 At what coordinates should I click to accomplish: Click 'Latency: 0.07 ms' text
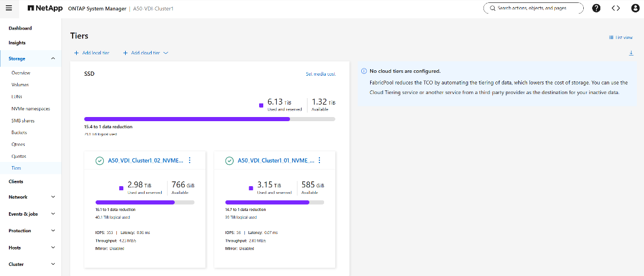[263, 233]
